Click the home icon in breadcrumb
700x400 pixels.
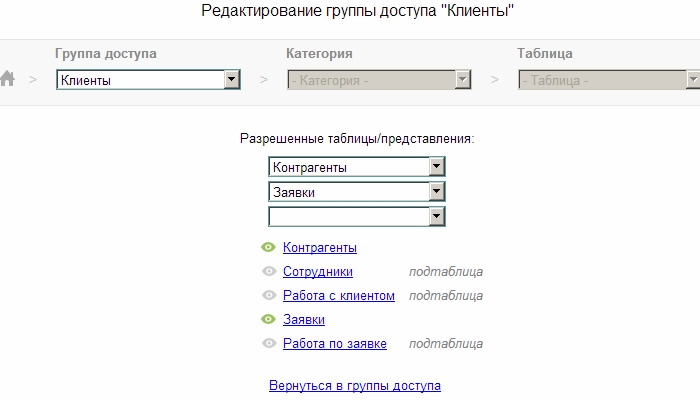tap(7, 80)
